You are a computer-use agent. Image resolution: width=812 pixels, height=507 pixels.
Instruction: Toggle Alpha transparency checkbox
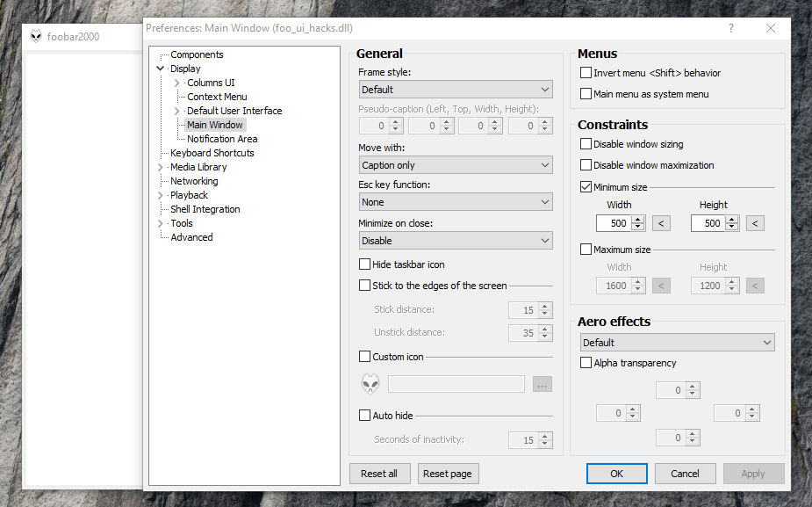[x=586, y=363]
